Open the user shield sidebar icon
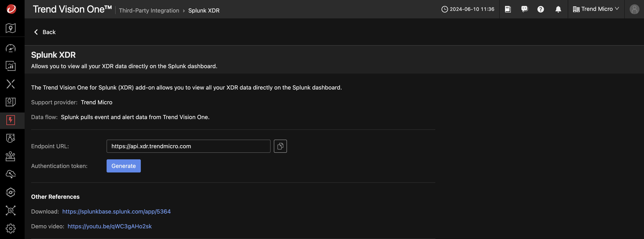 (x=10, y=138)
